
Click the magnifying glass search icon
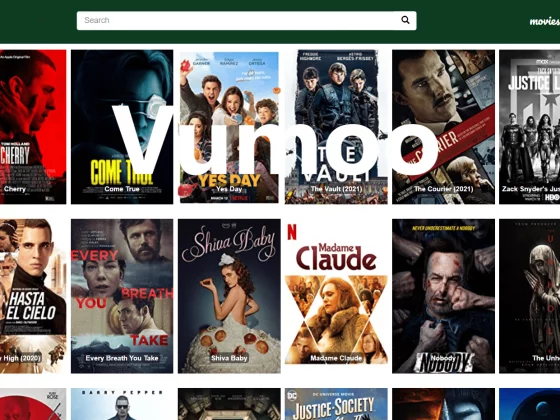click(x=405, y=20)
